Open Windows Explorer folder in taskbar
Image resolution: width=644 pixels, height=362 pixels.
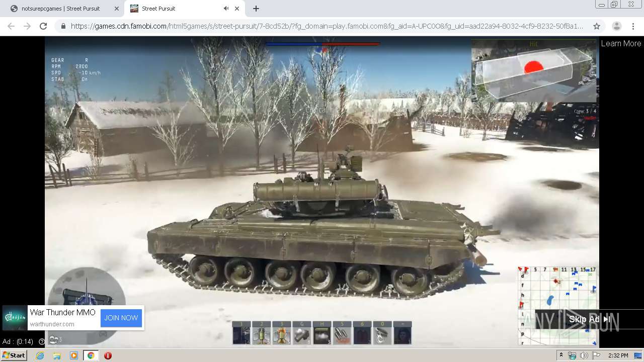click(57, 355)
